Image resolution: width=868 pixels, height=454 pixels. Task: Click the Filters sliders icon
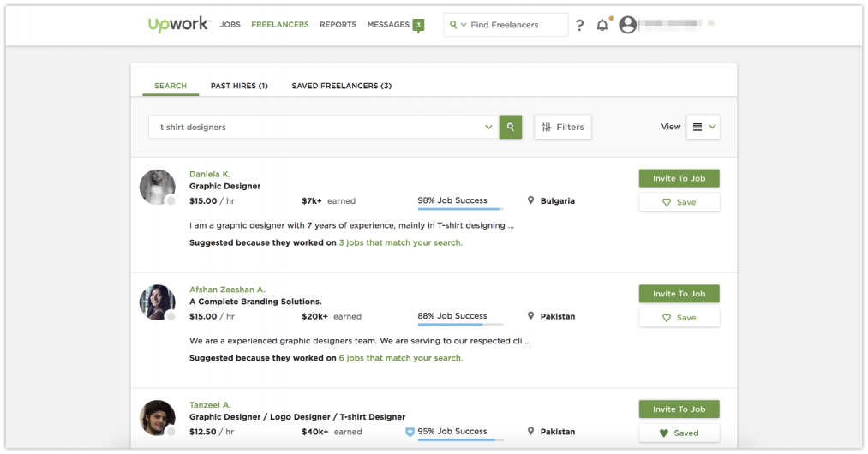point(547,127)
